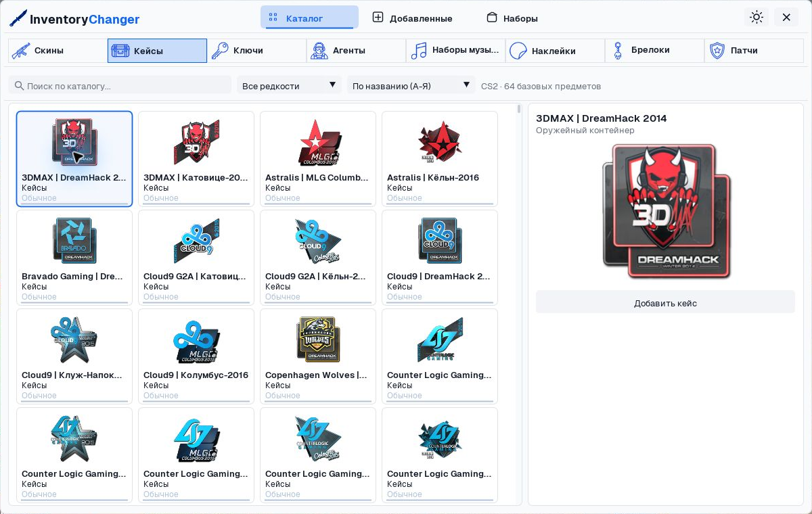812x514 pixels.
Task: Toggle the light/dark theme sun icon
Action: pos(757,17)
